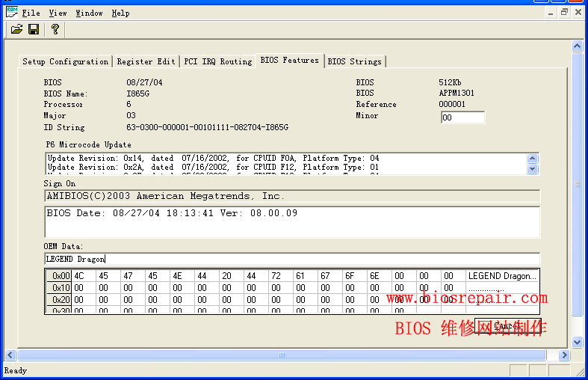This screenshot has height=380, width=588.
Task: Click BIOS Name value I865G
Action: point(138,94)
